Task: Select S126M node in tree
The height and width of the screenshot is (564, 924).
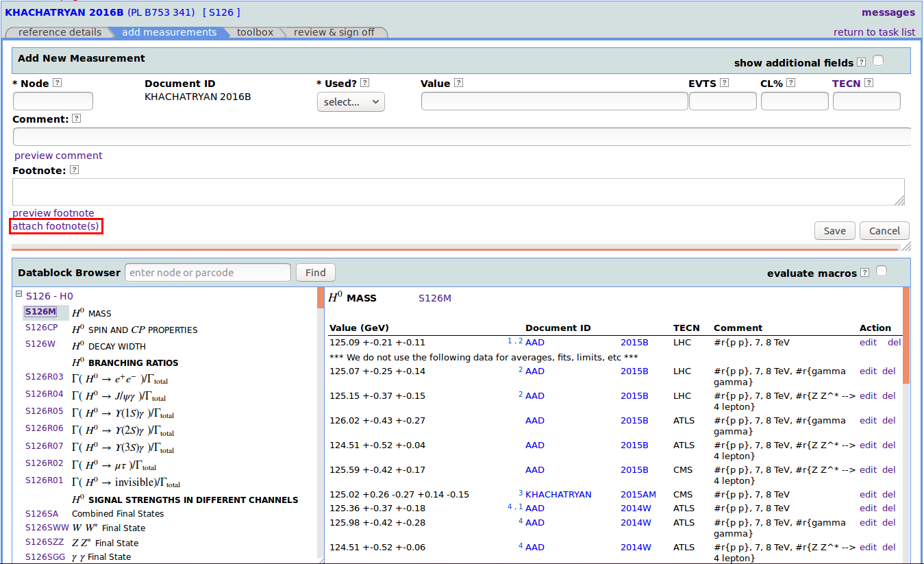Action: (x=40, y=312)
